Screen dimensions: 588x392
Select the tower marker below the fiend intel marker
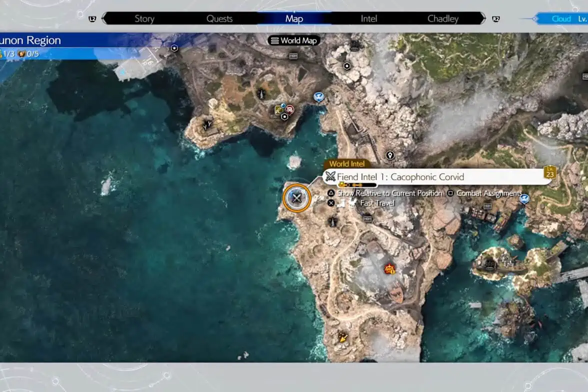point(332,221)
